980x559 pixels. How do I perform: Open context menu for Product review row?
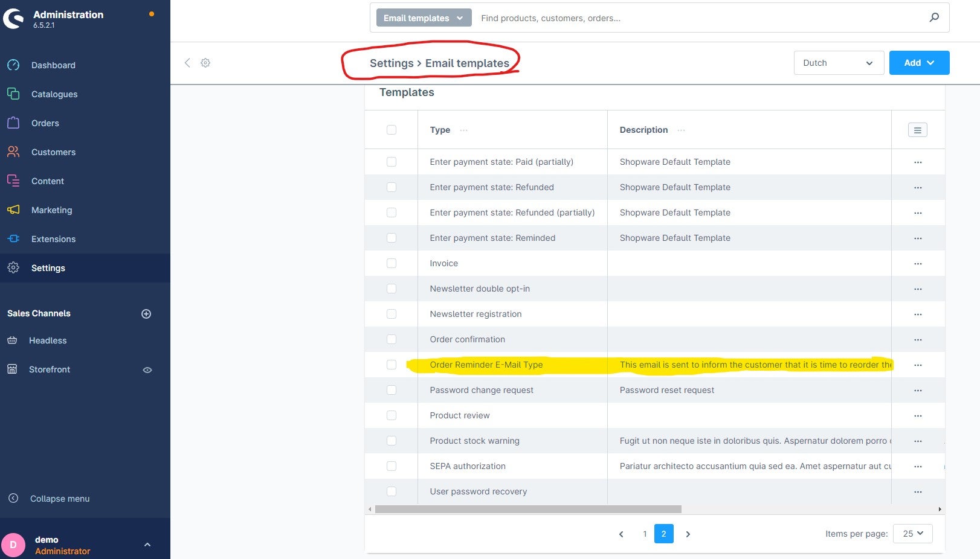click(918, 416)
